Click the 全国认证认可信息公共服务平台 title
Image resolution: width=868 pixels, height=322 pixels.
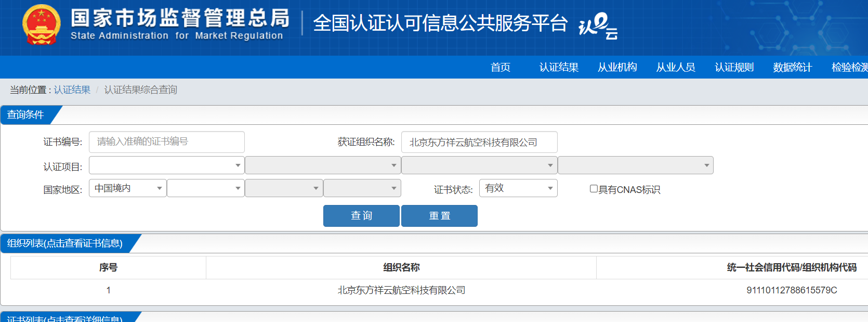440,23
